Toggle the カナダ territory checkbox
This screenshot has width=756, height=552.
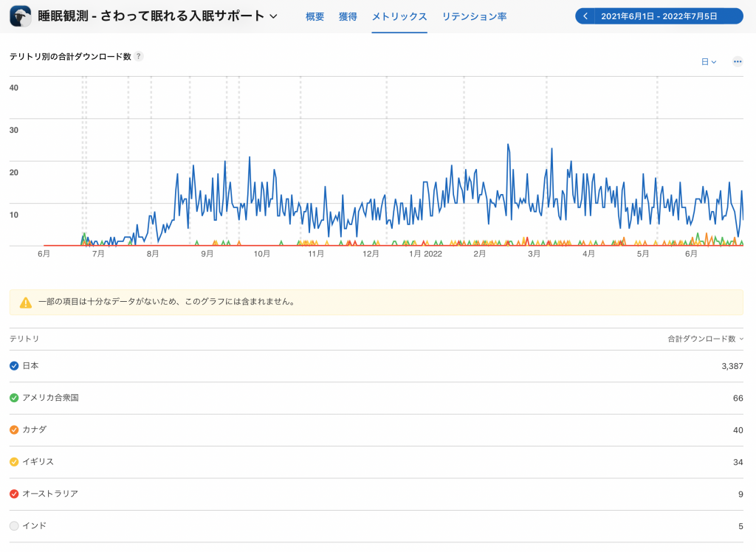tap(14, 429)
